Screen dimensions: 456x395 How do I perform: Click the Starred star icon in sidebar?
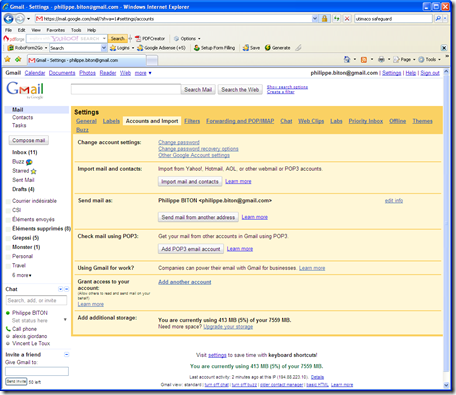33,171
